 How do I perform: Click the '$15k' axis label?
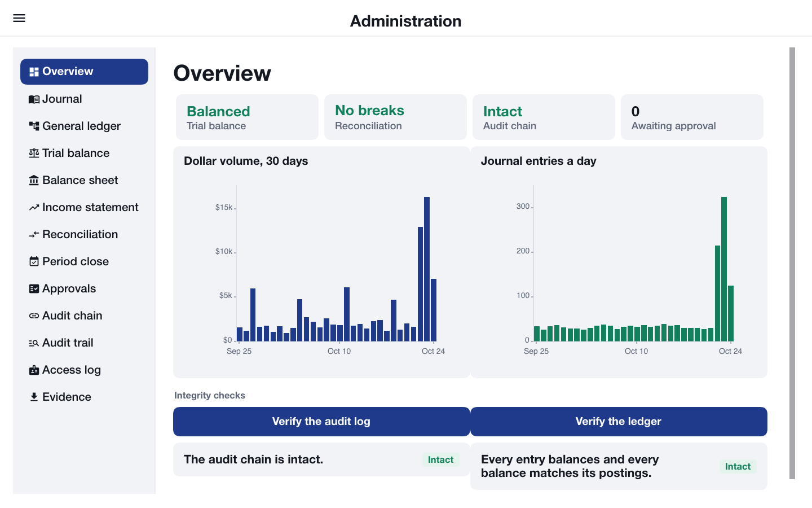tap(224, 207)
